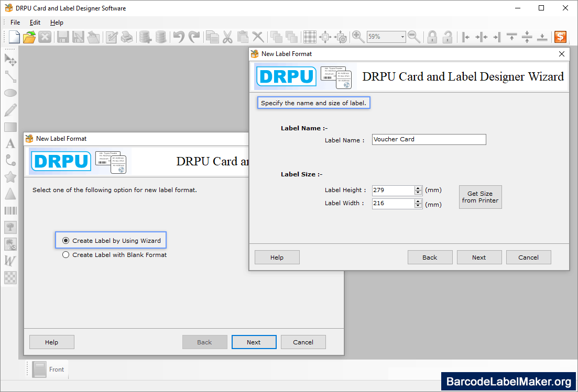This screenshot has height=392, width=578.
Task: Click the Label Height value field
Action: pyautogui.click(x=394, y=191)
